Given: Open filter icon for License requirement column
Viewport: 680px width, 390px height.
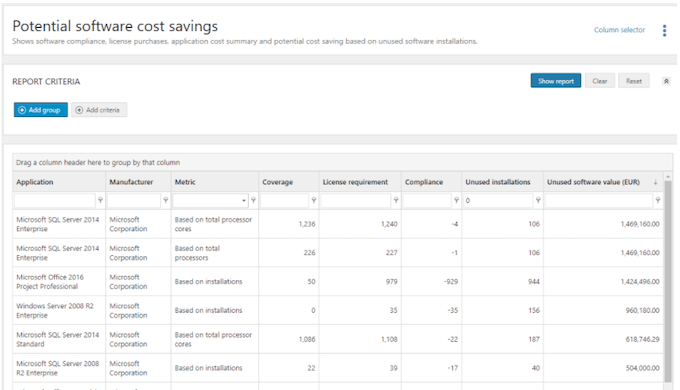Looking at the screenshot, I should [396, 200].
